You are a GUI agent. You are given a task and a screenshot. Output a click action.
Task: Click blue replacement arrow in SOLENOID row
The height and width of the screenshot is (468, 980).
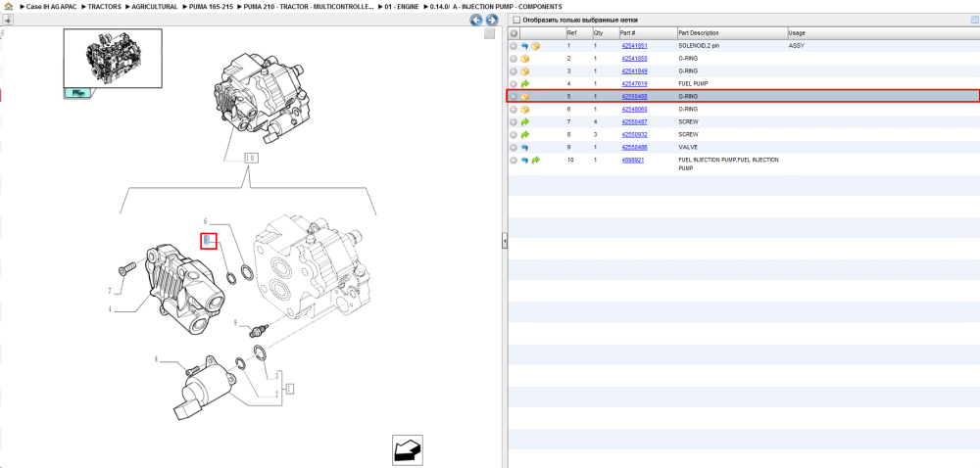525,46
